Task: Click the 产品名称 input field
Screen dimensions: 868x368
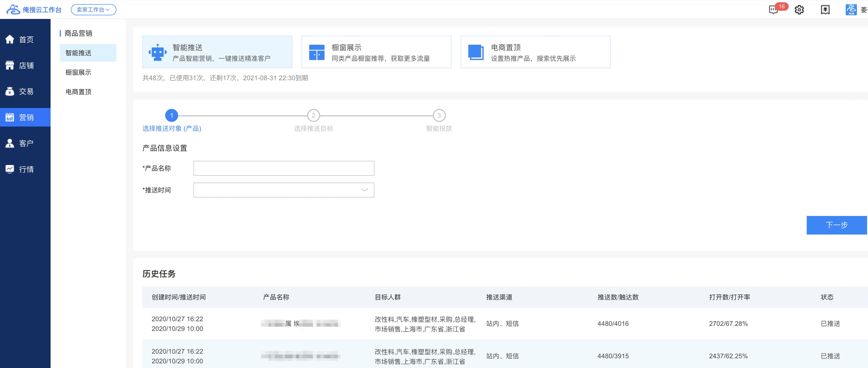Action: [283, 168]
